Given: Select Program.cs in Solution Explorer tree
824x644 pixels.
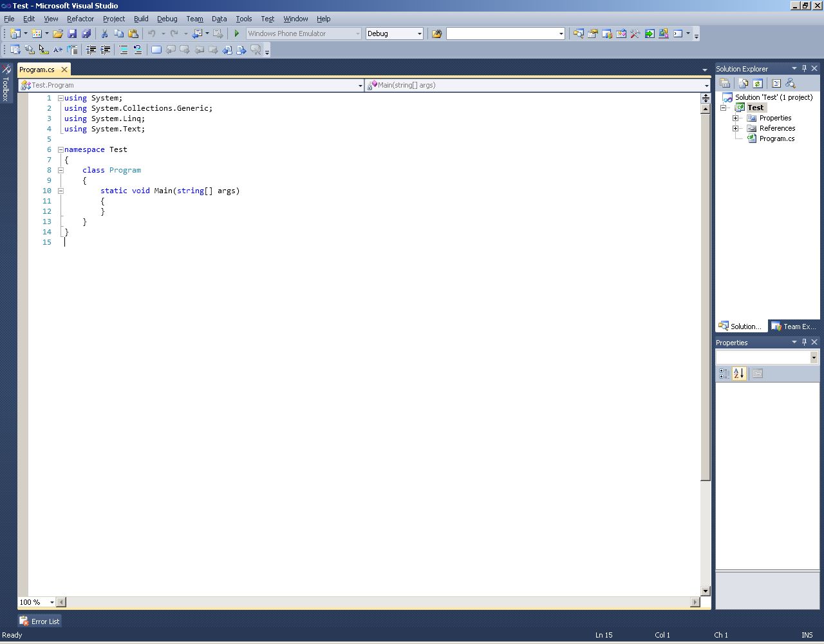Looking at the screenshot, I should pyautogui.click(x=776, y=138).
